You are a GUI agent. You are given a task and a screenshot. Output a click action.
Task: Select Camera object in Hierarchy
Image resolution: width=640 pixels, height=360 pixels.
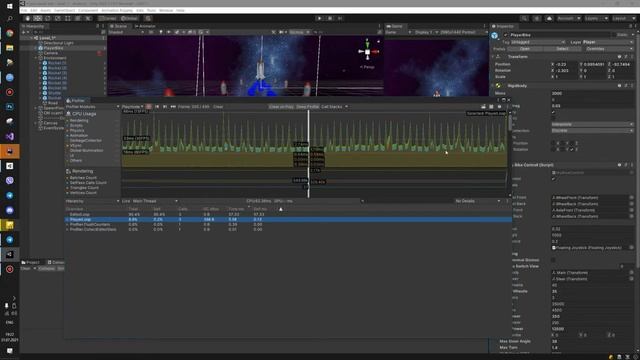click(51, 53)
